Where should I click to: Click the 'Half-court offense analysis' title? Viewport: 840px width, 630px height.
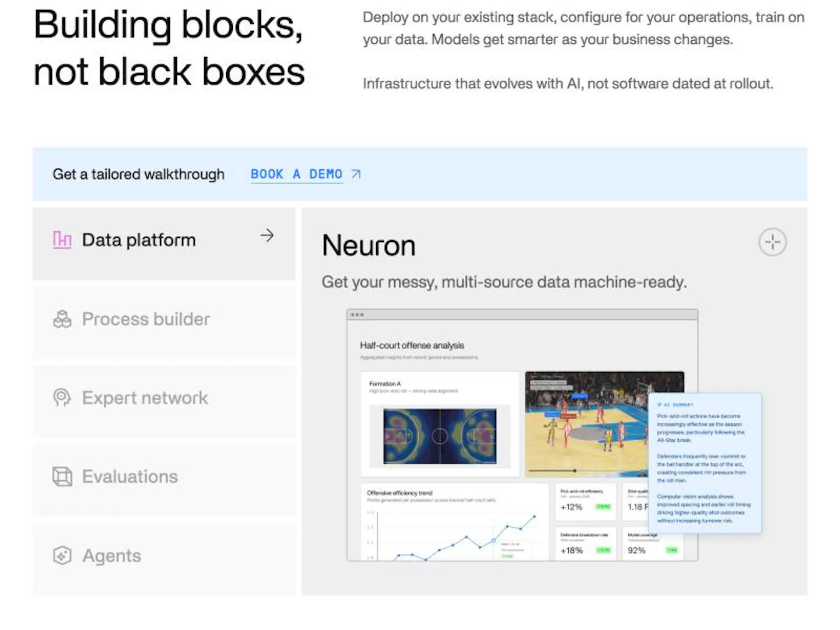(x=412, y=346)
